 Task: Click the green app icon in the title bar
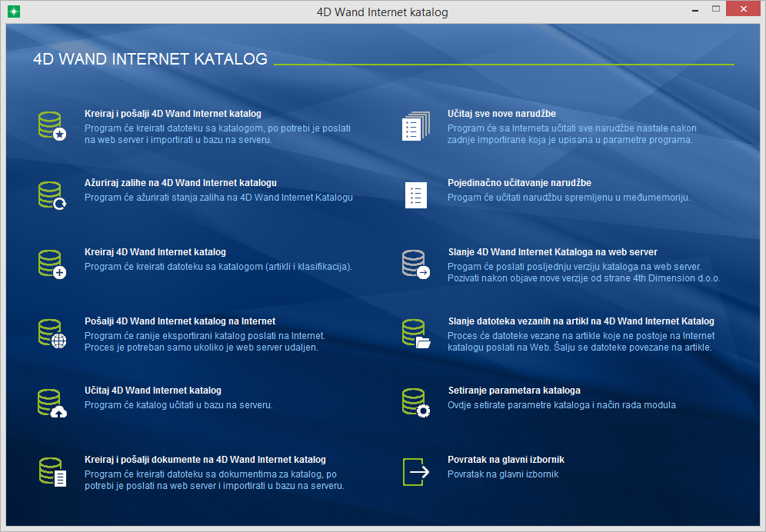tap(14, 12)
